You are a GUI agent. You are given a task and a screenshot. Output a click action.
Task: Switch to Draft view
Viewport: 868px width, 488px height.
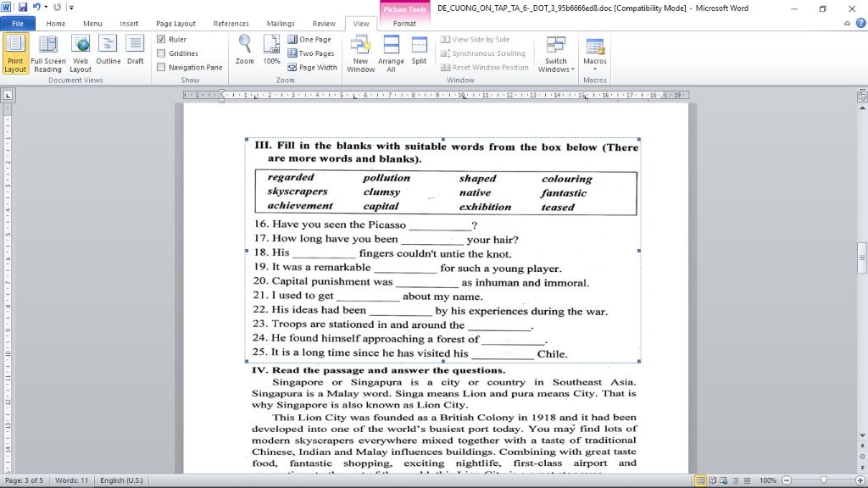point(135,50)
